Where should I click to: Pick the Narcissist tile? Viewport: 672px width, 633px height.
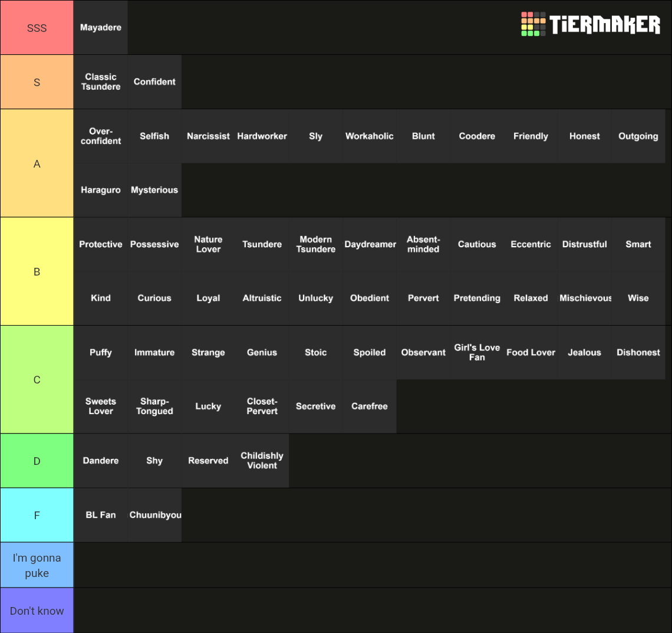click(x=208, y=136)
